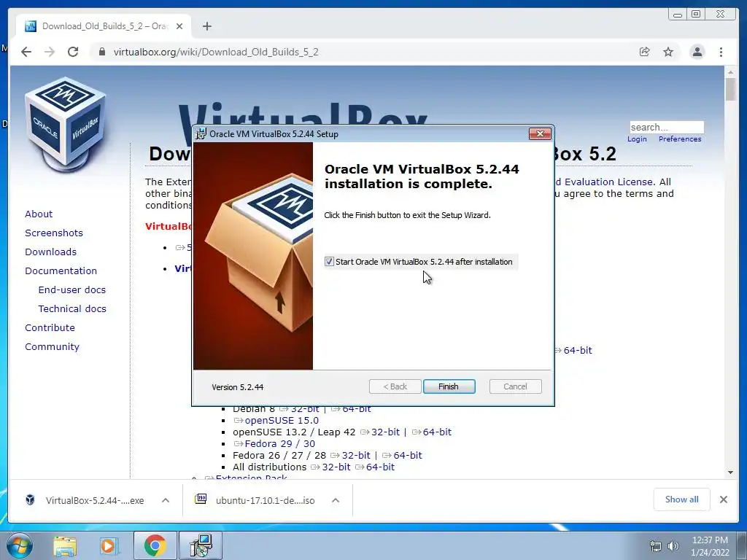Uncheck Start Oracle VM VirtualBox after installation

[x=329, y=262]
